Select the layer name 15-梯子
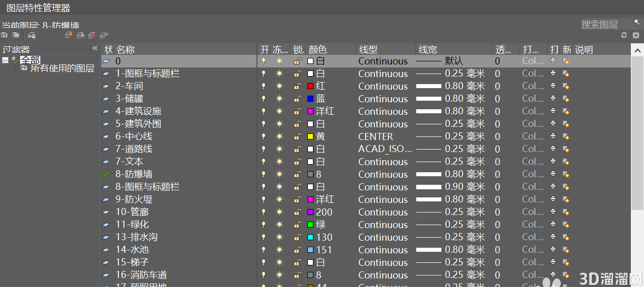Image resolution: width=644 pixels, height=287 pixels. click(x=132, y=262)
